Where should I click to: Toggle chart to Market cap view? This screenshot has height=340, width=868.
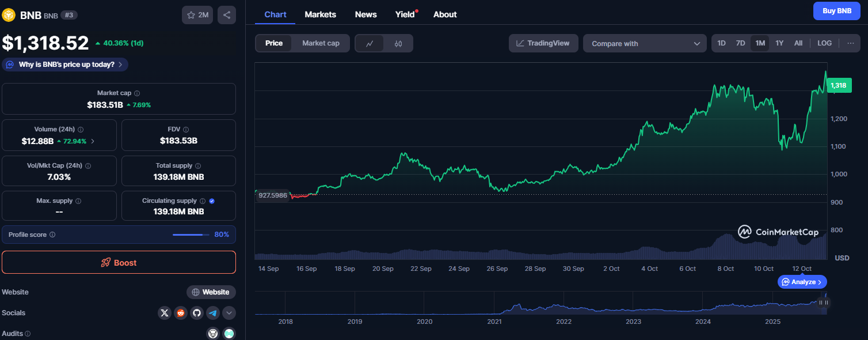pos(321,43)
